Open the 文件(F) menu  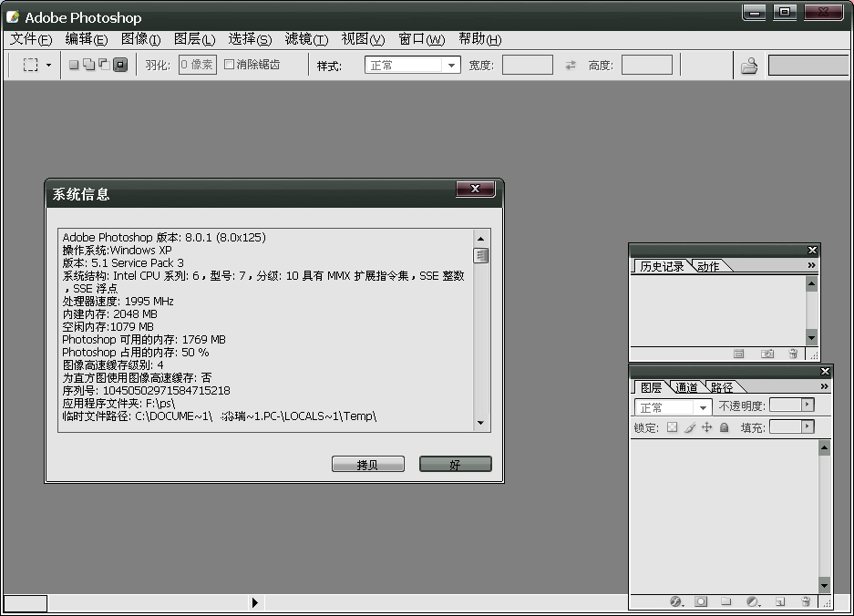point(31,39)
